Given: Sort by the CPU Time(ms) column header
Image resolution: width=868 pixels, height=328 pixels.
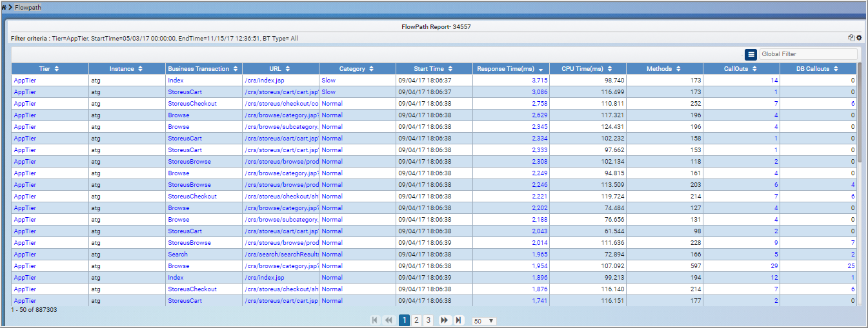Looking at the screenshot, I should click(587, 69).
